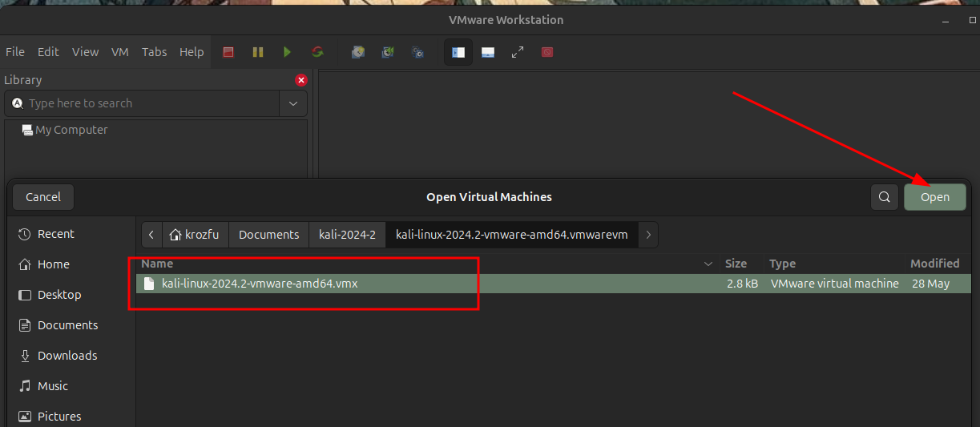The image size is (980, 427).
Task: Click the Downloads sidebar folder
Action: (x=67, y=356)
